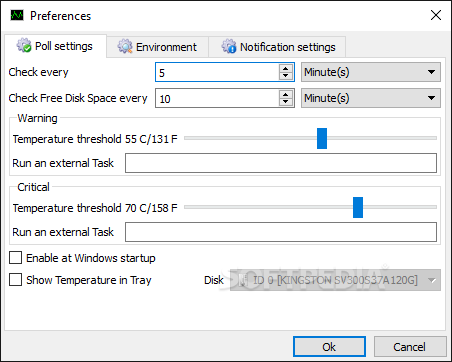
Task: Increment the Free Disk Space interval spinner
Action: click(286, 94)
